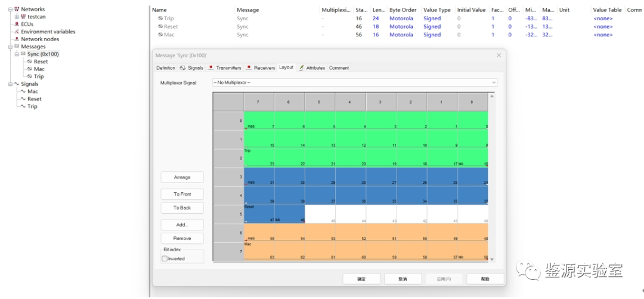644x299 pixels.
Task: Select the Network nodes icon
Action: pos(17,39)
